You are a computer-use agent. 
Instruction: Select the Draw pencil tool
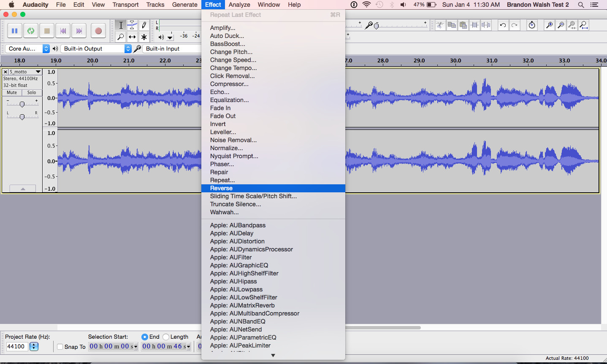point(144,25)
